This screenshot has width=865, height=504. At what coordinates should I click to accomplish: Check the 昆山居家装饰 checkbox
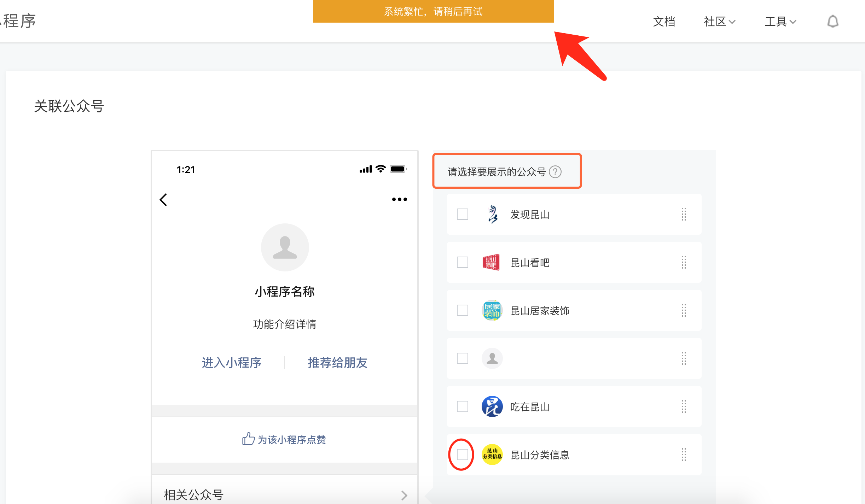point(462,310)
